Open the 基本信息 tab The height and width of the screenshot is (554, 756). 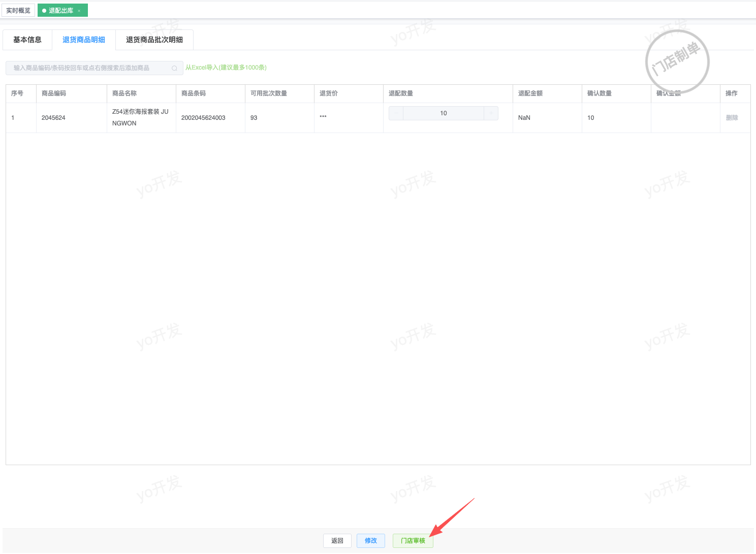point(27,40)
